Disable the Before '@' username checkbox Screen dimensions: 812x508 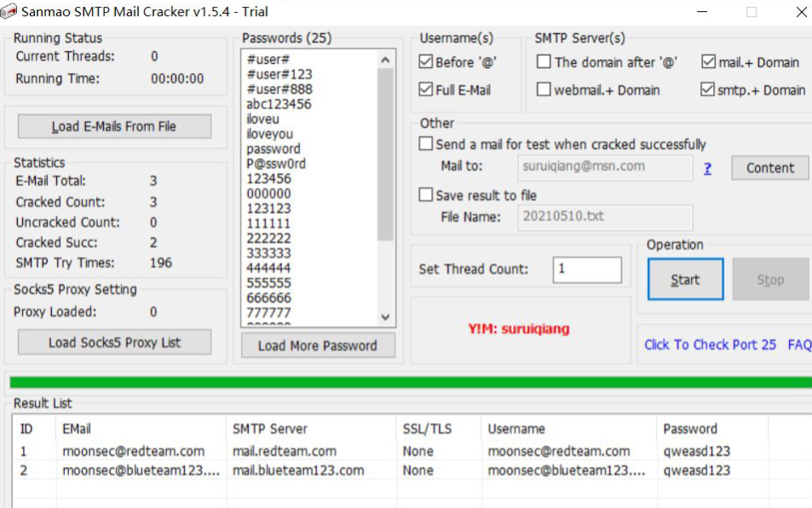tap(426, 62)
